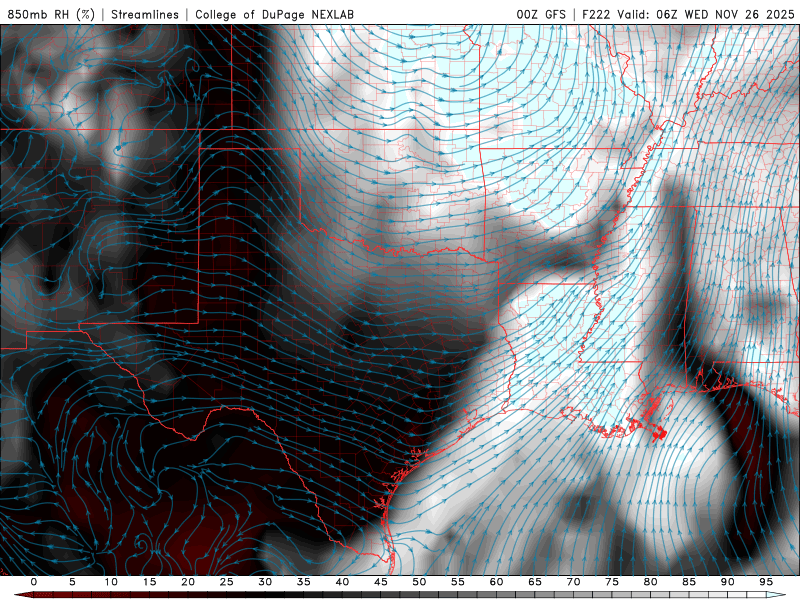This screenshot has width=800, height=600.
Task: Click the "Streamlines" label in the header
Action: click(145, 14)
